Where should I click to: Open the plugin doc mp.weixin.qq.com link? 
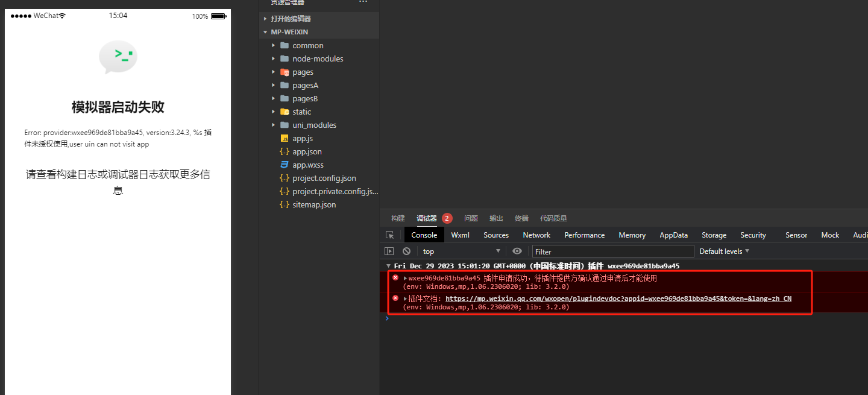[x=618, y=299]
